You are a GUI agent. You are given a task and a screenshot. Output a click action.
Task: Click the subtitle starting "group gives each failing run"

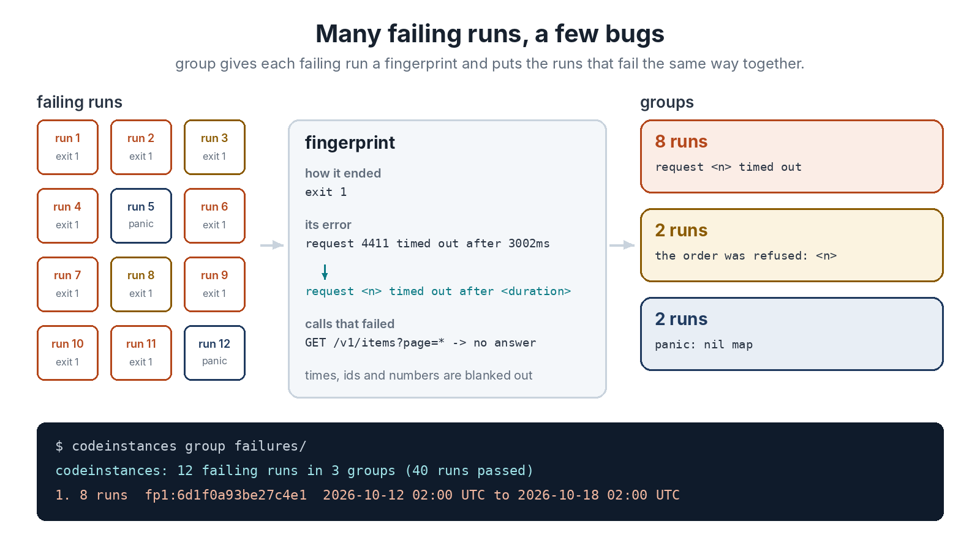pos(490,64)
